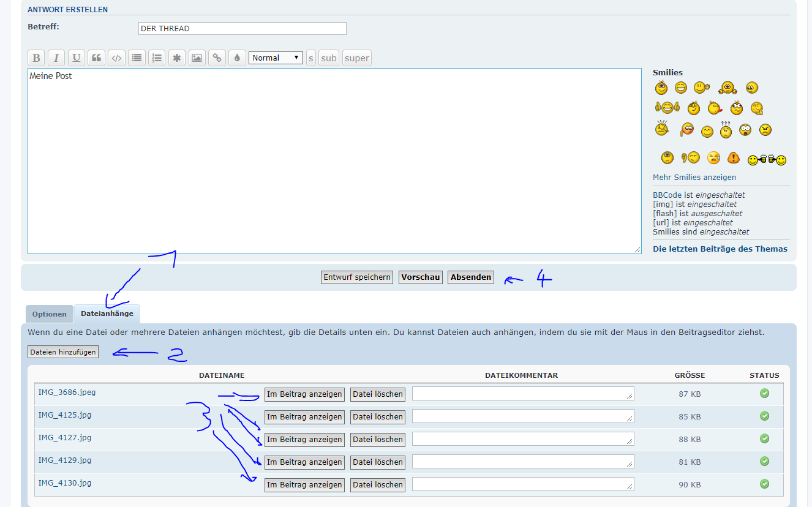Screen dimensions: 812x507
Task: Open the Normal font size dropdown
Action: point(276,58)
